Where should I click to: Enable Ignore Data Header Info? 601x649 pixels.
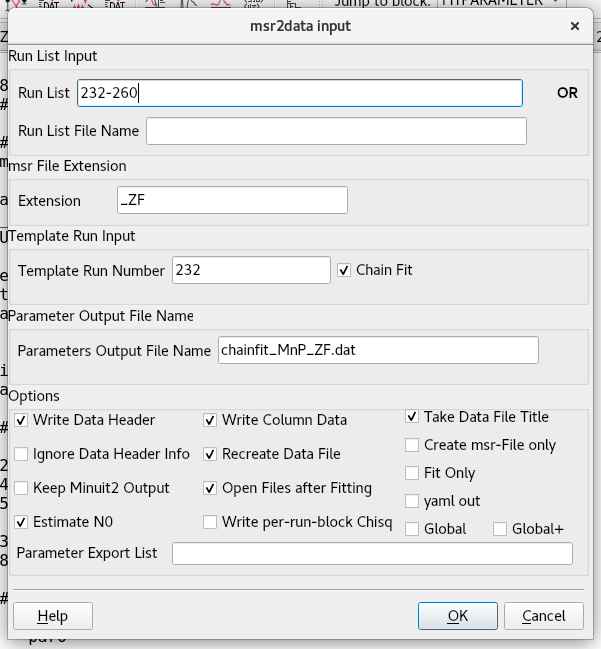pos(22,454)
